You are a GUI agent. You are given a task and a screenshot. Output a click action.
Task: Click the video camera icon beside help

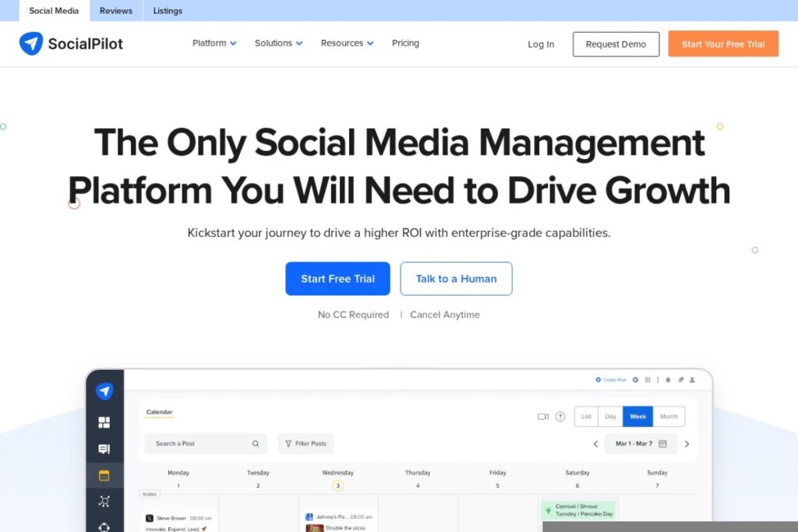coord(543,417)
